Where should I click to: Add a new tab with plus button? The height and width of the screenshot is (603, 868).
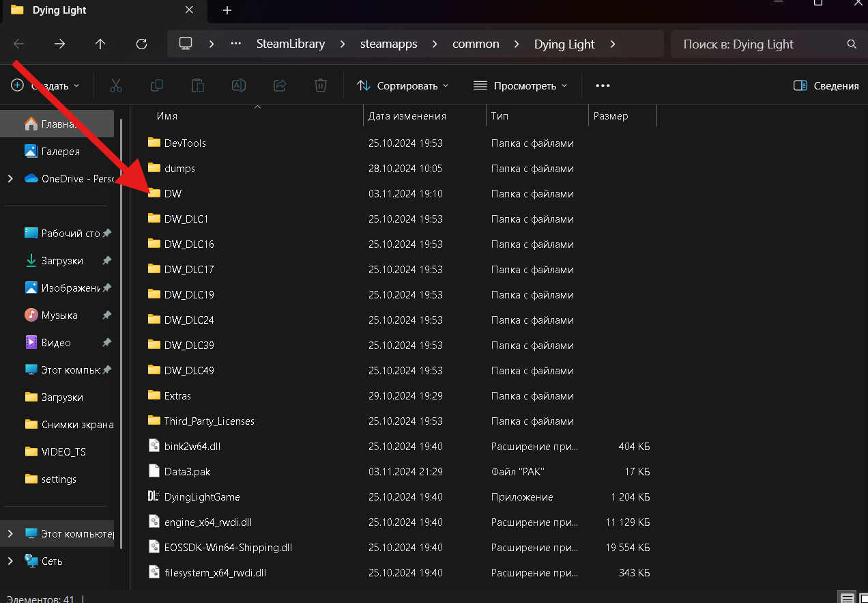pos(227,10)
